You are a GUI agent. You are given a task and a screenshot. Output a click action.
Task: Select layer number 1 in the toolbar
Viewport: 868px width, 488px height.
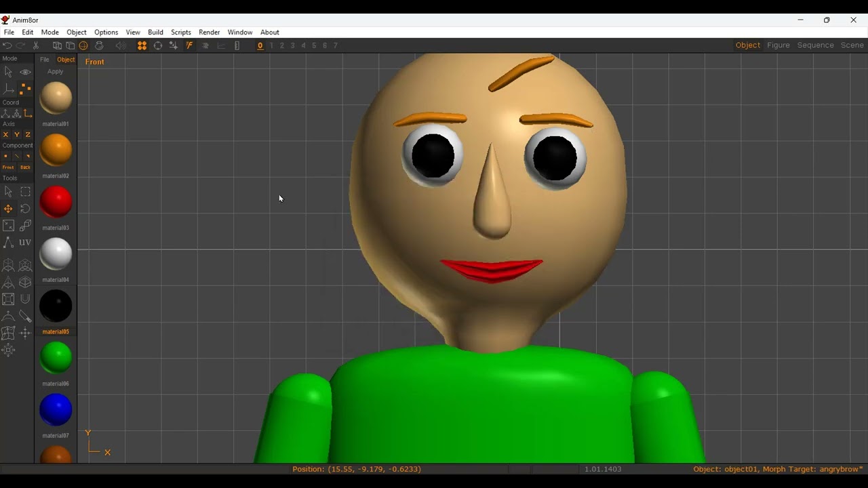(271, 45)
